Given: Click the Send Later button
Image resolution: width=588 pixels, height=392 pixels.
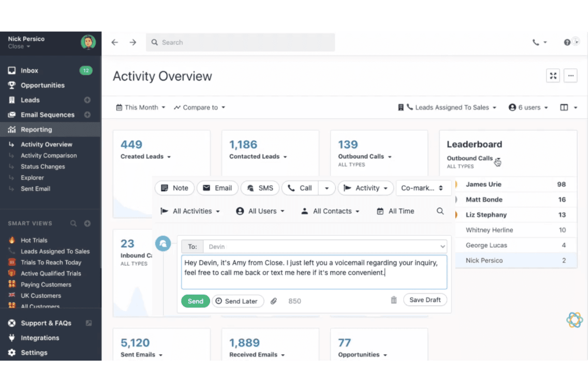Looking at the screenshot, I should pyautogui.click(x=238, y=301).
